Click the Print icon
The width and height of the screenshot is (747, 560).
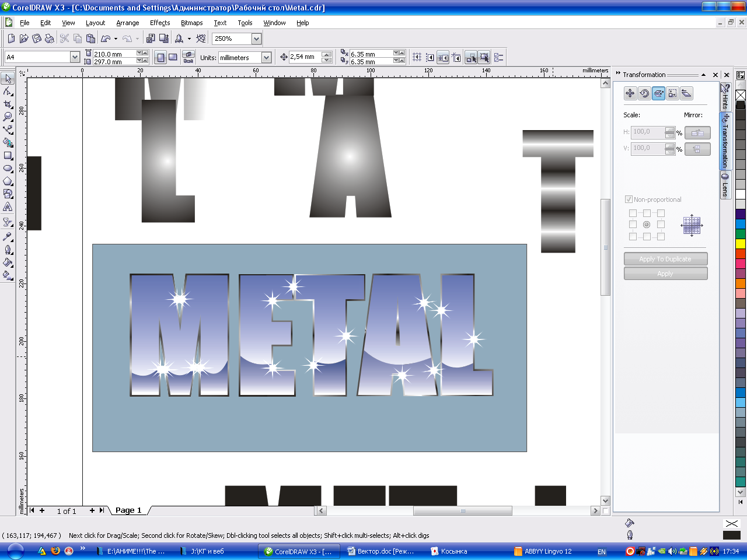pos(50,38)
